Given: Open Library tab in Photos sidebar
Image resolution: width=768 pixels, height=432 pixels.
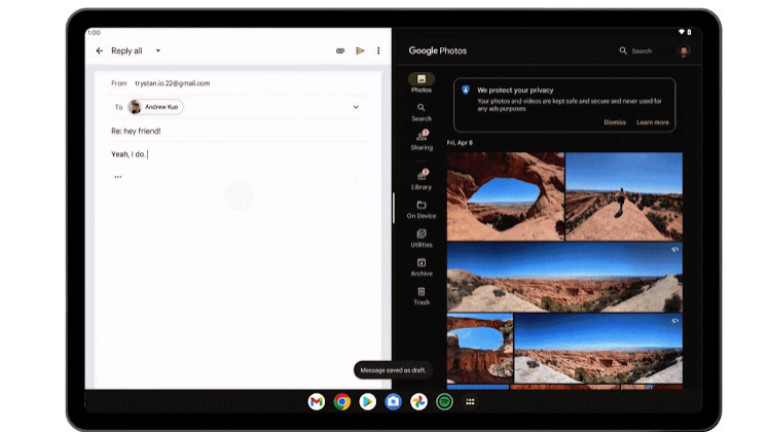Looking at the screenshot, I should point(421,178).
